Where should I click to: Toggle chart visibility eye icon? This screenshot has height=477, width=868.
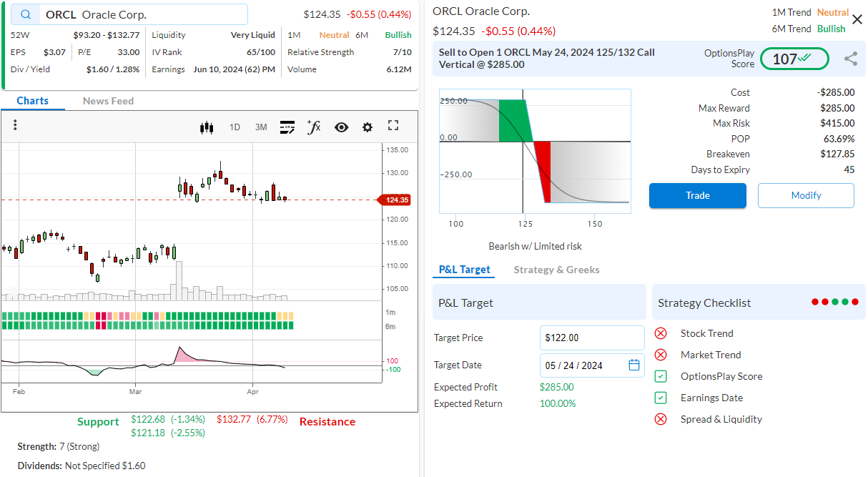(x=341, y=127)
